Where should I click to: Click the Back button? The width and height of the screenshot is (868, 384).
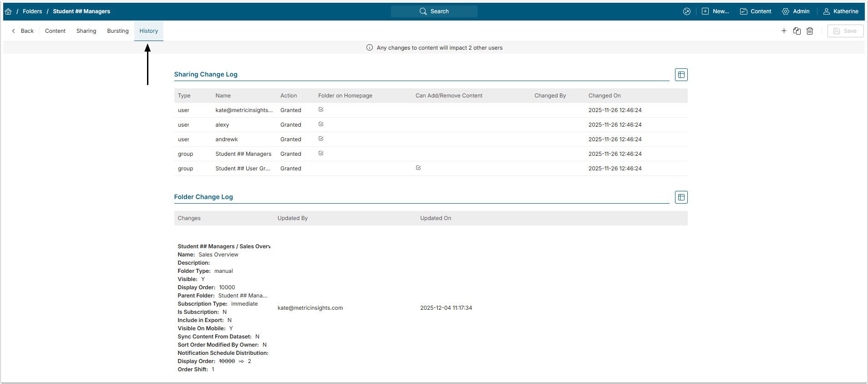click(x=23, y=31)
